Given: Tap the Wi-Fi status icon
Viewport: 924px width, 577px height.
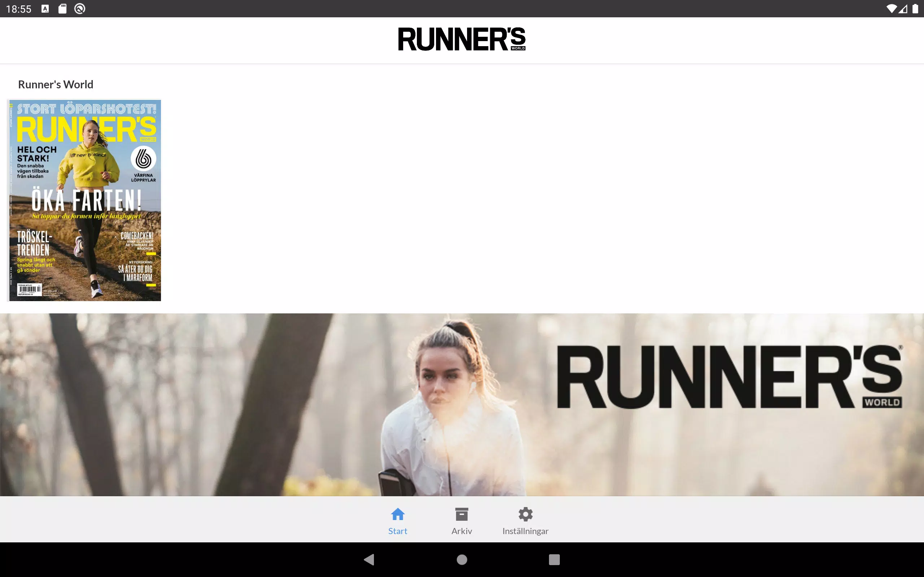Looking at the screenshot, I should point(891,9).
